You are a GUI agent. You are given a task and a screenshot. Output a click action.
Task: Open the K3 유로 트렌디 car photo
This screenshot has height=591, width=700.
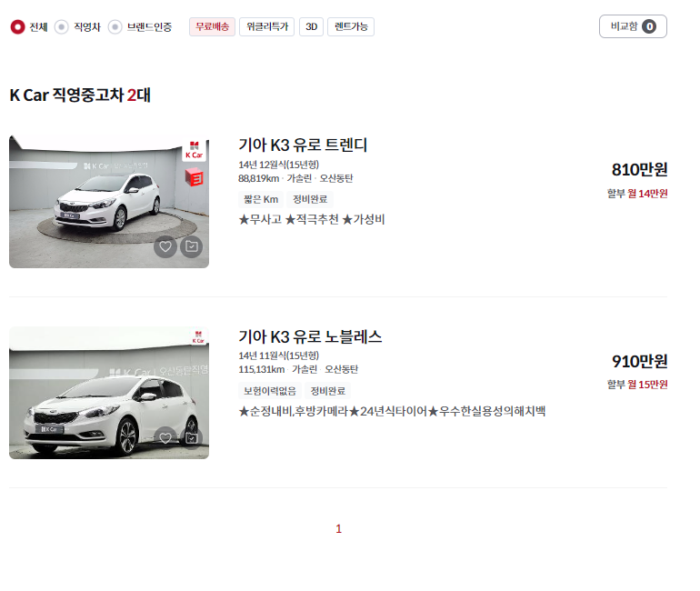click(x=109, y=202)
